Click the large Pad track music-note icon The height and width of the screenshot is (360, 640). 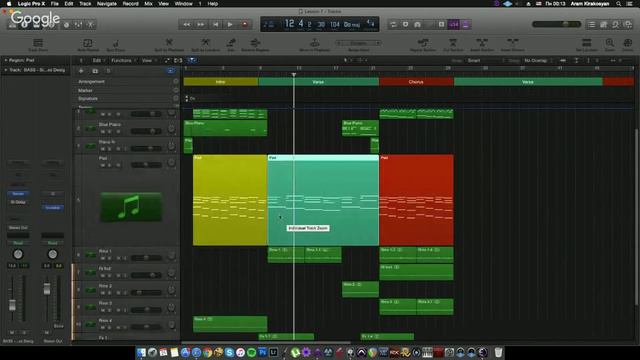(x=131, y=207)
